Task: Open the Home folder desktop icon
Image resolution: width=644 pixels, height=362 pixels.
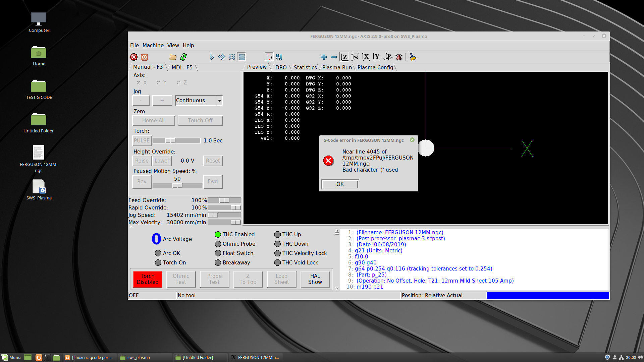Action: point(39,56)
